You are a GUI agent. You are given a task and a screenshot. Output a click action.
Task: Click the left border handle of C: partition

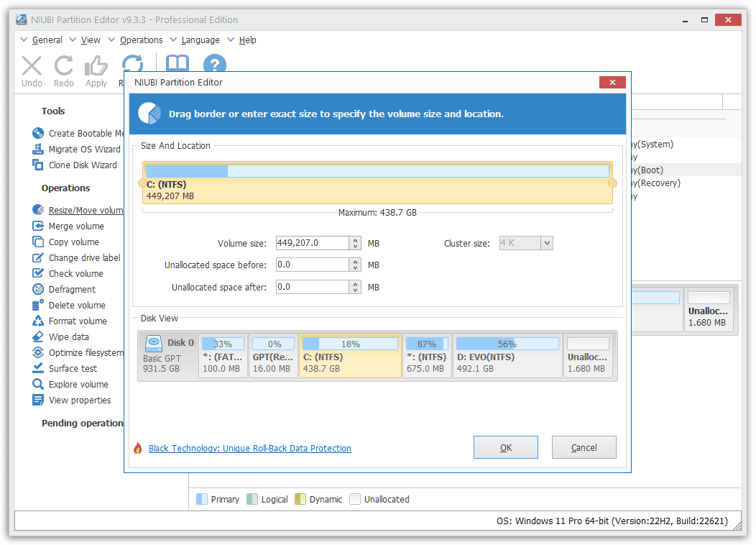(142, 183)
